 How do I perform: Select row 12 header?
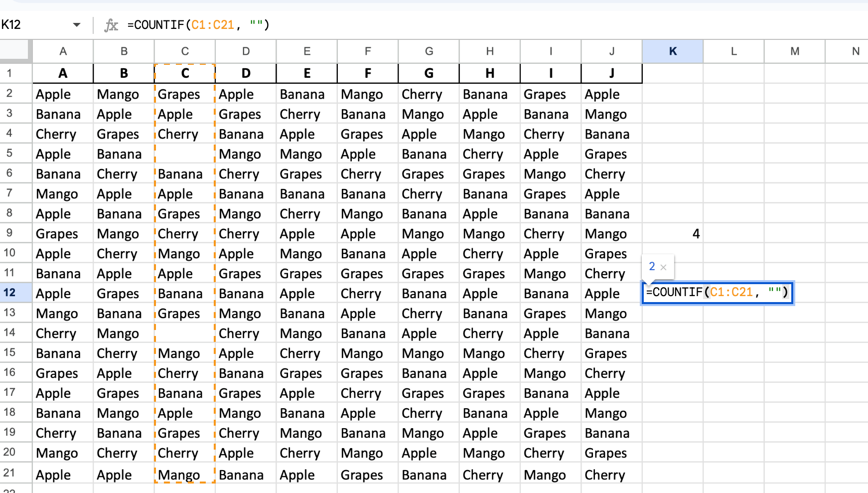[x=10, y=293]
